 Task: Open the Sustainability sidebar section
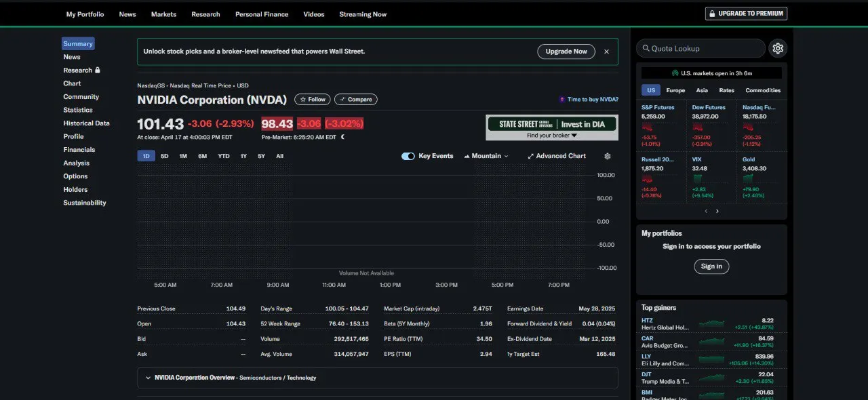tap(85, 203)
